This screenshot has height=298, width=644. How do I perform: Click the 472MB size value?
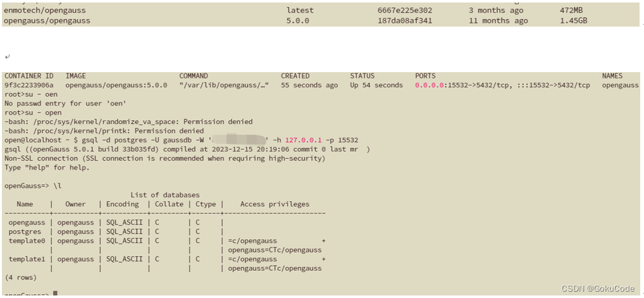pos(571,10)
